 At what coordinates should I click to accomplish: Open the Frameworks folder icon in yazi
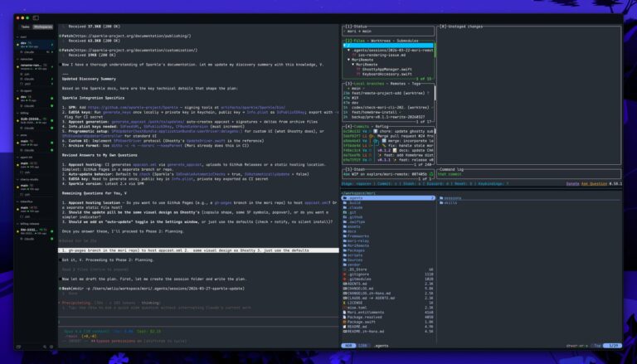(x=344, y=236)
